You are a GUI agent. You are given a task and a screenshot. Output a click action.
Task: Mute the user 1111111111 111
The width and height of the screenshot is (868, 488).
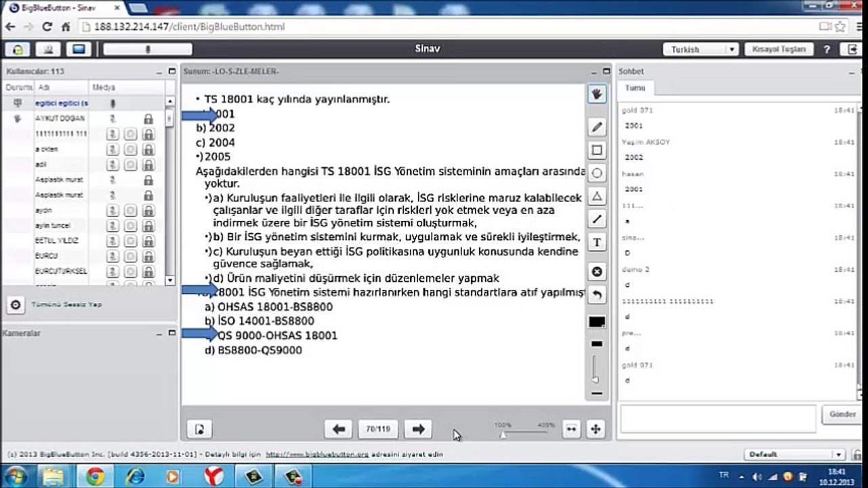pyautogui.click(x=114, y=134)
